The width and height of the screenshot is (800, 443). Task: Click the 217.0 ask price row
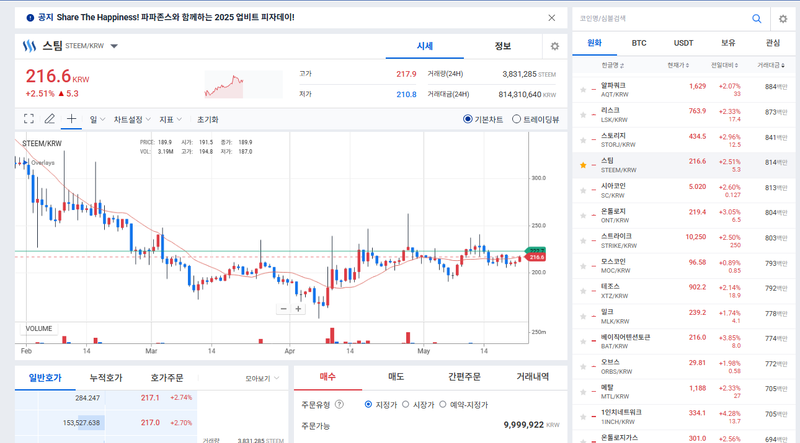106,423
